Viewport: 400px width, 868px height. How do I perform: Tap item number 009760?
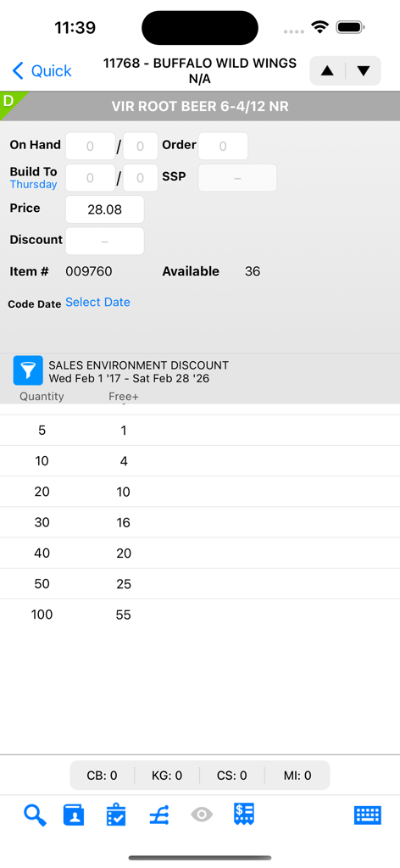tap(88, 271)
